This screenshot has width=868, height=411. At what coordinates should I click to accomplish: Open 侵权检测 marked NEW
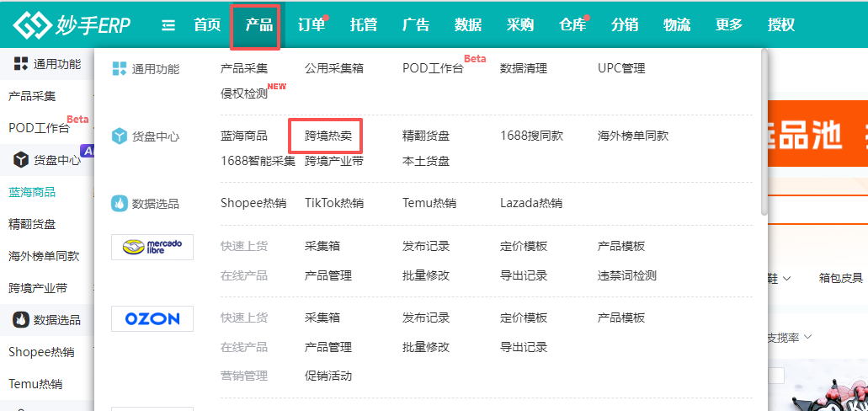(244, 93)
